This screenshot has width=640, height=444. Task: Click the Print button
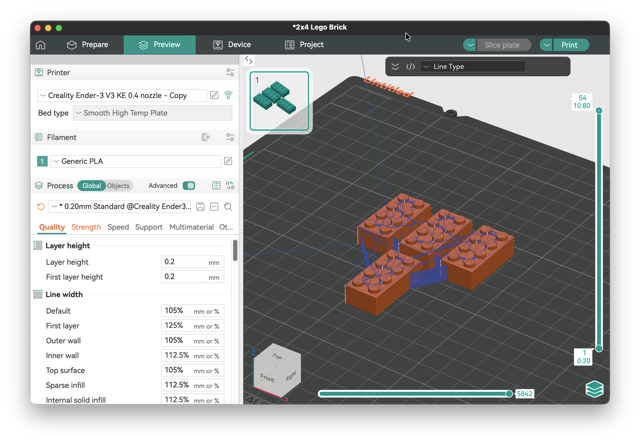[571, 45]
